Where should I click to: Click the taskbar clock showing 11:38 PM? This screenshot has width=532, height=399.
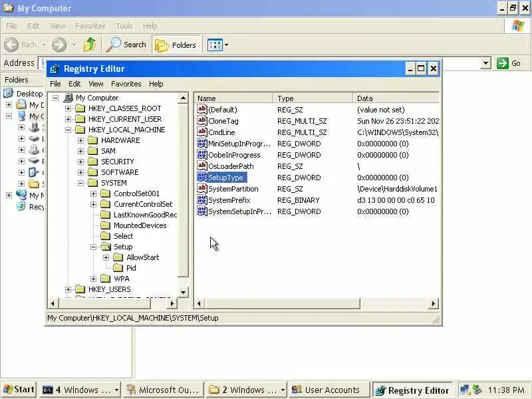(x=506, y=390)
